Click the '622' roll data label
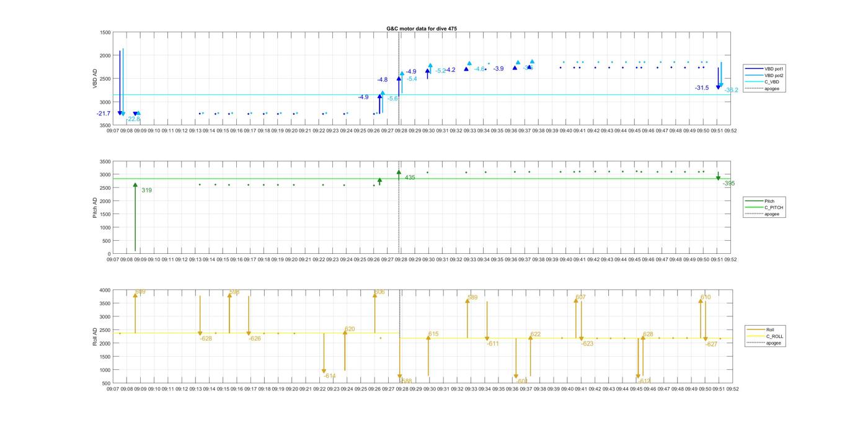 [536, 334]
